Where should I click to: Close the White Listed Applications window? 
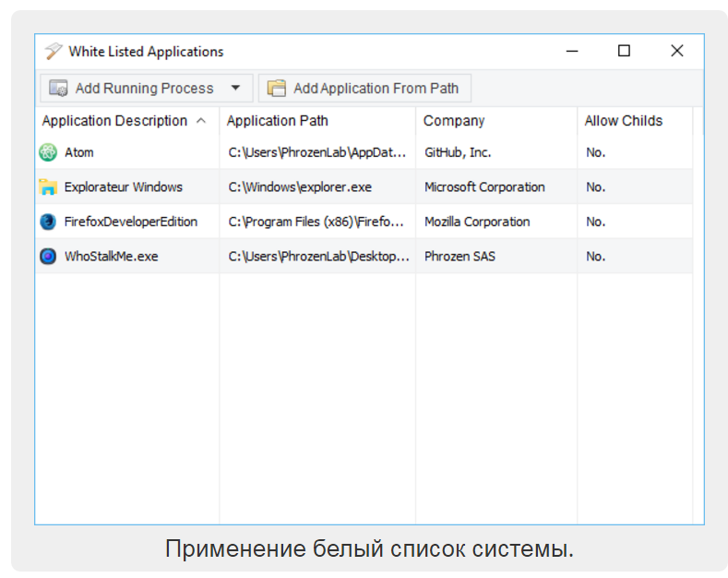point(677,51)
